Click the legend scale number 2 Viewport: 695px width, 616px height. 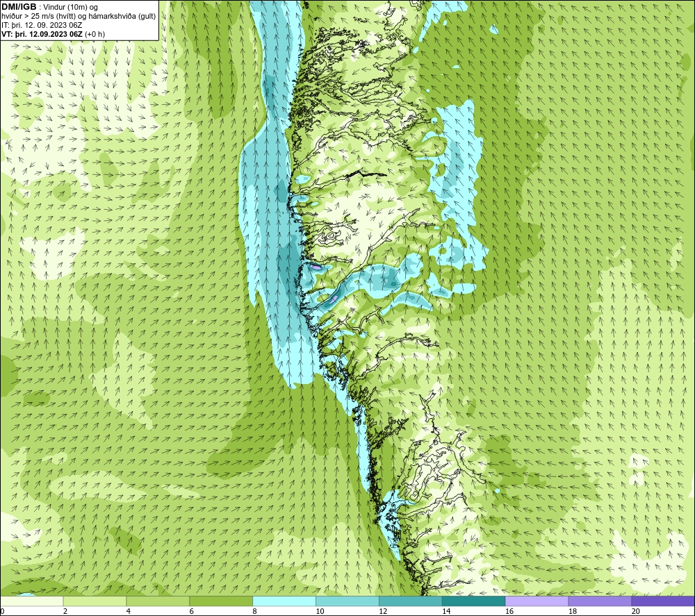click(x=65, y=611)
